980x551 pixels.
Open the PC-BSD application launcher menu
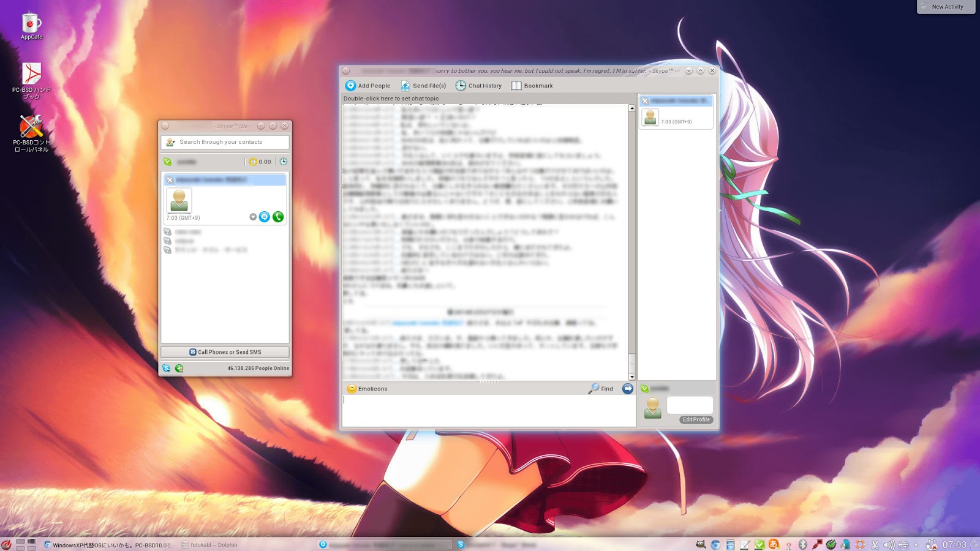pos(6,544)
